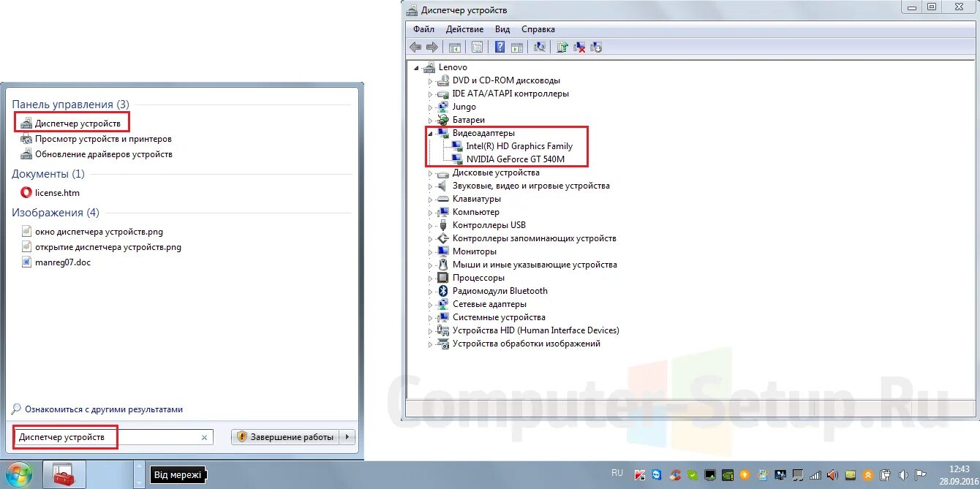Click the uninstall device toolbar icon with red X
This screenshot has height=489, width=980.
click(x=579, y=48)
